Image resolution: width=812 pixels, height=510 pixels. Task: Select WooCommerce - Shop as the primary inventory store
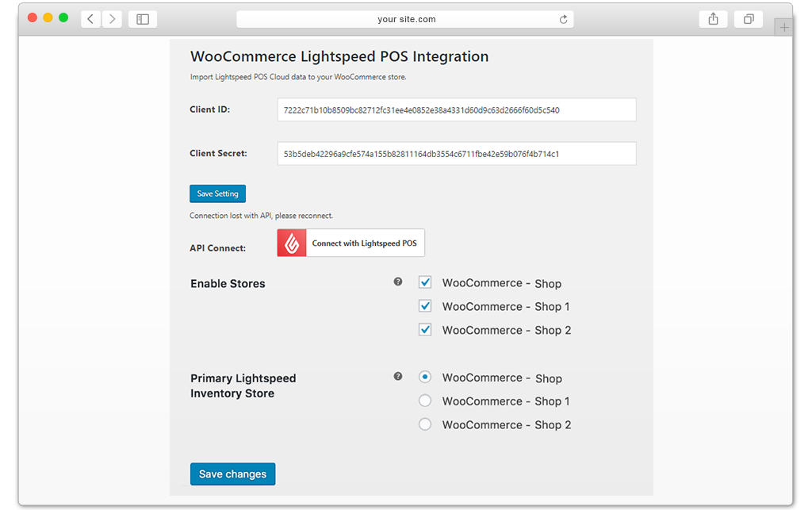tap(425, 377)
